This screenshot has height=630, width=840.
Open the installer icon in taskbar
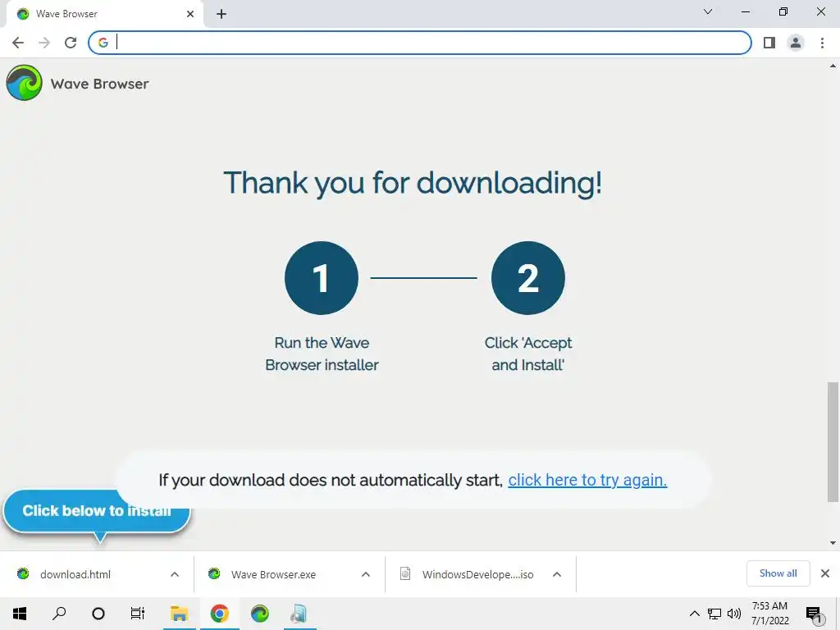coord(300,614)
